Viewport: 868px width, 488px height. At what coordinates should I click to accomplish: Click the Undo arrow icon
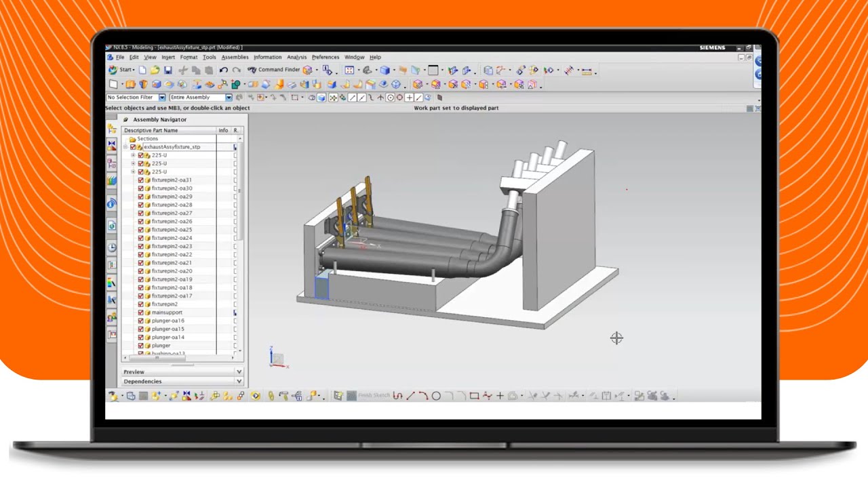point(224,70)
